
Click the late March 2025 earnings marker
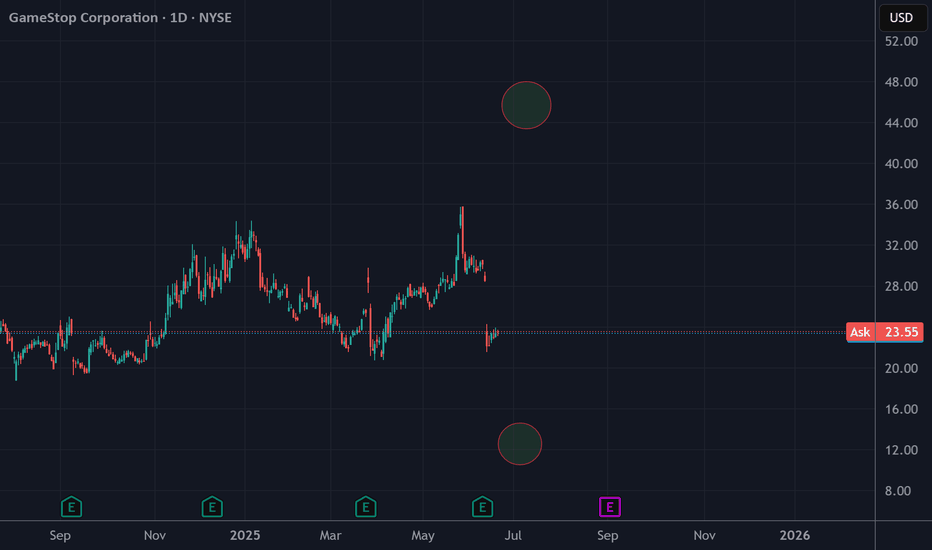coord(366,507)
